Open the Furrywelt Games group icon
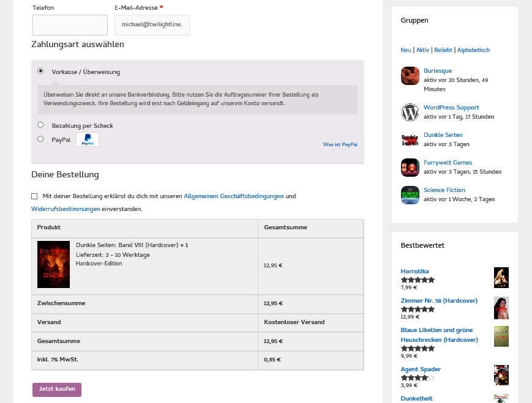This screenshot has height=403, width=532. coord(410,168)
